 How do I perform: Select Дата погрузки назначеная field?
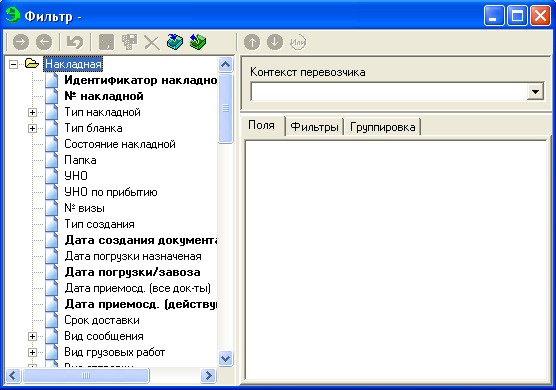133,256
